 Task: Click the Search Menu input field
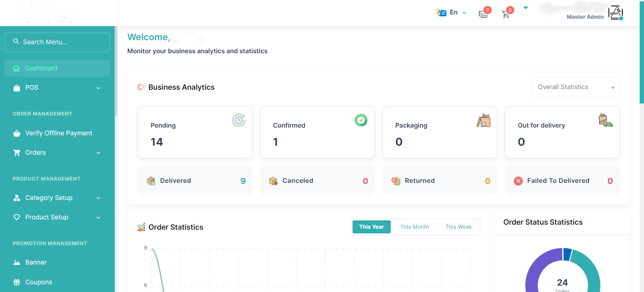tap(57, 42)
